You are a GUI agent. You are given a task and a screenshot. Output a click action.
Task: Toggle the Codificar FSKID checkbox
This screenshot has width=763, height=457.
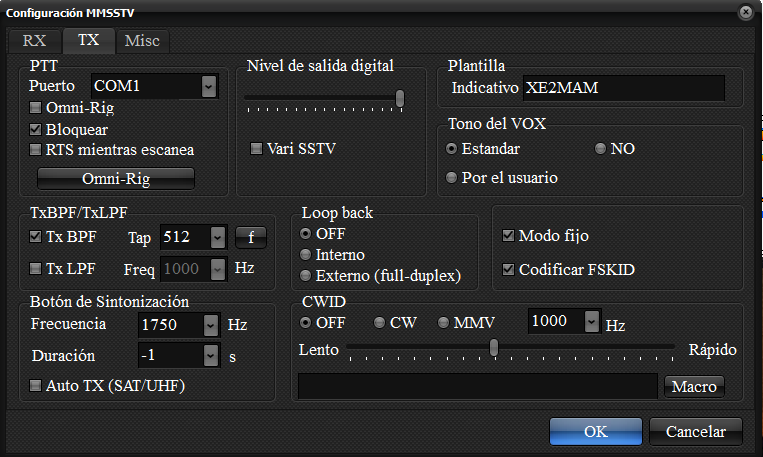508,270
